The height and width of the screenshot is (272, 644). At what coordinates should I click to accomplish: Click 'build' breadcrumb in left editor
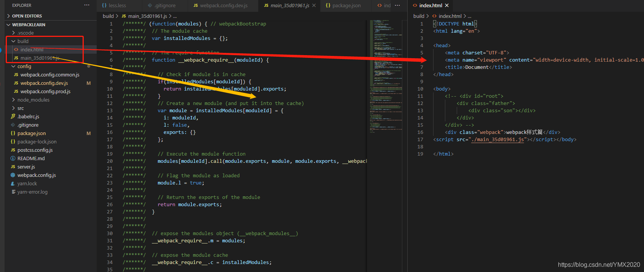pos(108,16)
